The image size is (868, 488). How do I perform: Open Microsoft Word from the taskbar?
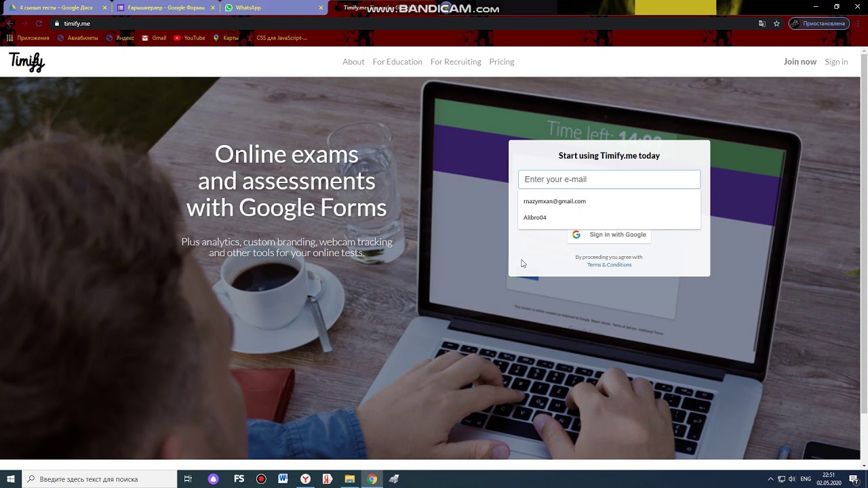tap(283, 479)
